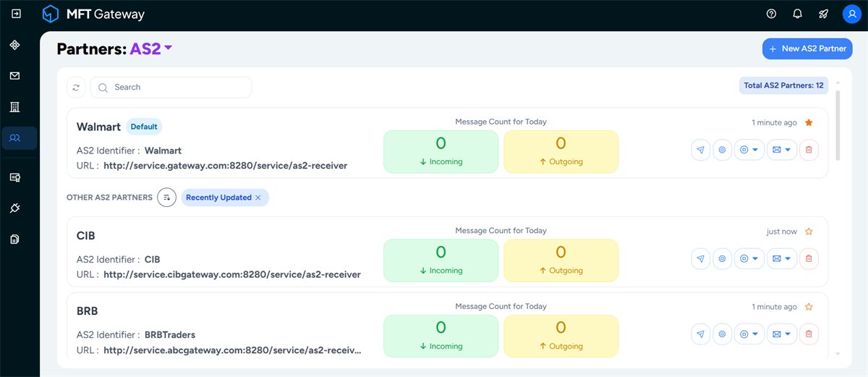Focus the partner Search field
This screenshot has width=868, height=377.
171,88
